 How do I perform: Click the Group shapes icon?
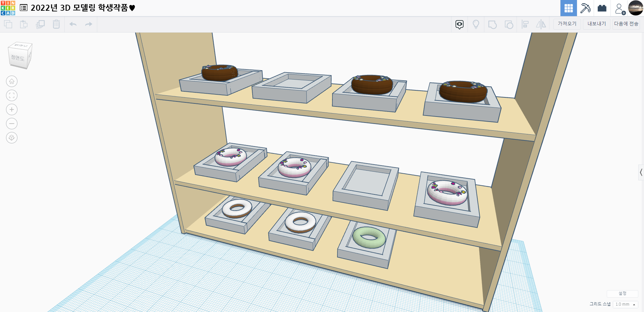point(492,25)
